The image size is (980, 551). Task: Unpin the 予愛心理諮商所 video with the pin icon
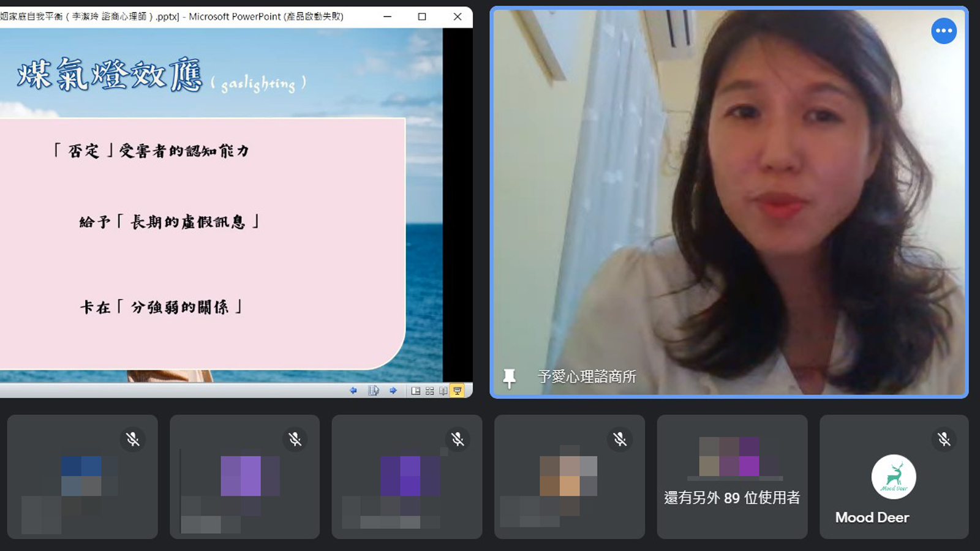coord(509,378)
